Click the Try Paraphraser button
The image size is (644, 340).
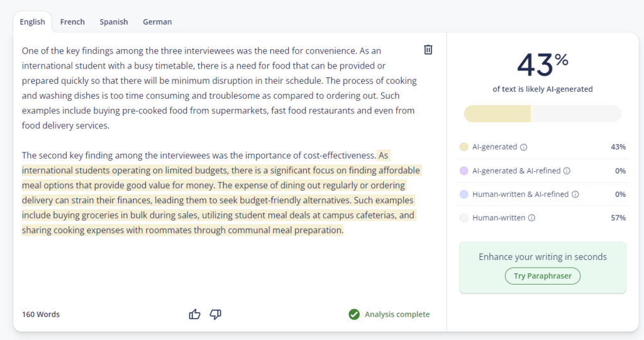543,276
